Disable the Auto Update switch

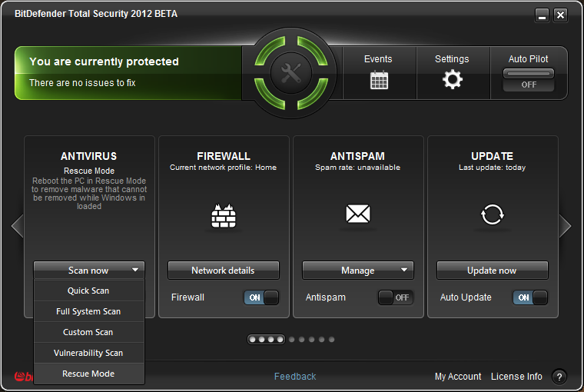530,297
